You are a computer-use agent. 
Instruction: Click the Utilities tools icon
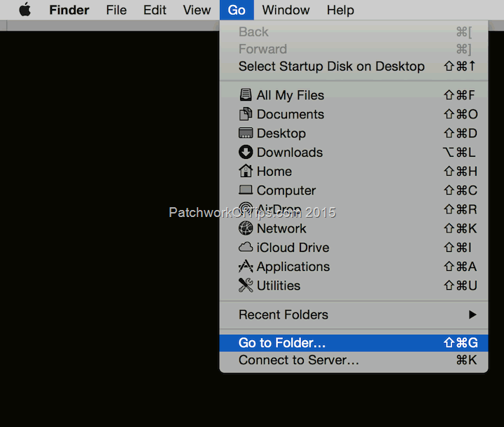(x=246, y=285)
